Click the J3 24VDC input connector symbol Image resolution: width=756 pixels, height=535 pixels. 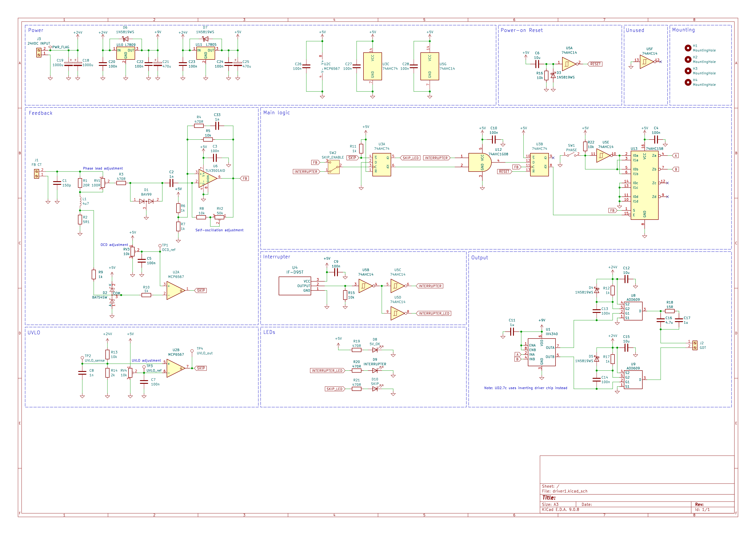point(39,52)
